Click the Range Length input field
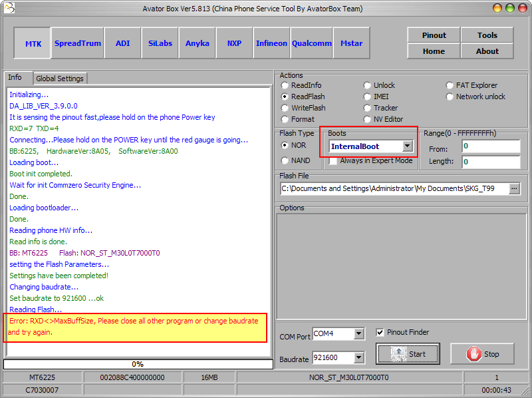This screenshot has height=398, width=532. [491, 162]
